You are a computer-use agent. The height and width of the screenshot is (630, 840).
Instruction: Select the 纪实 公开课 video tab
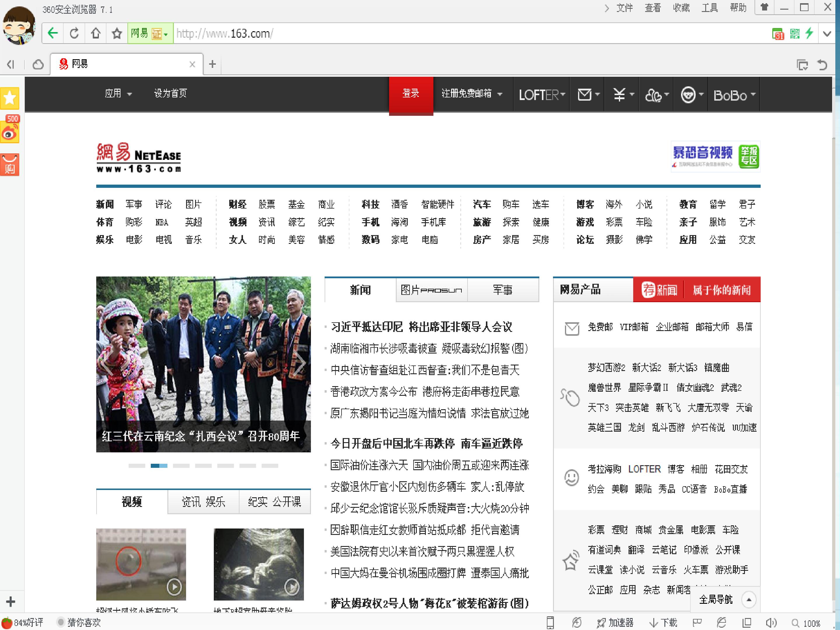274,502
